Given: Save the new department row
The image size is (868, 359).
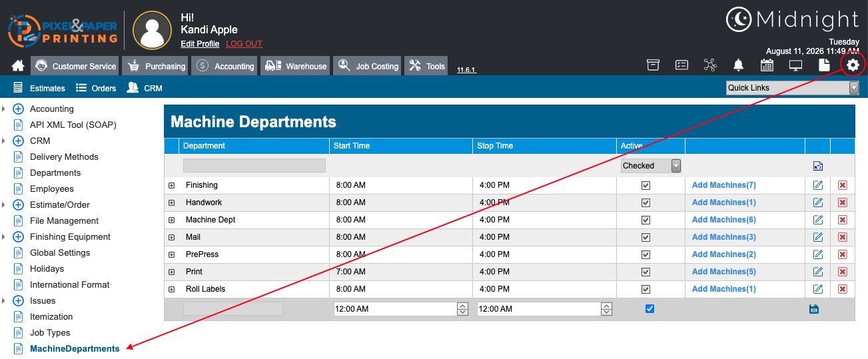Looking at the screenshot, I should coord(813,309).
